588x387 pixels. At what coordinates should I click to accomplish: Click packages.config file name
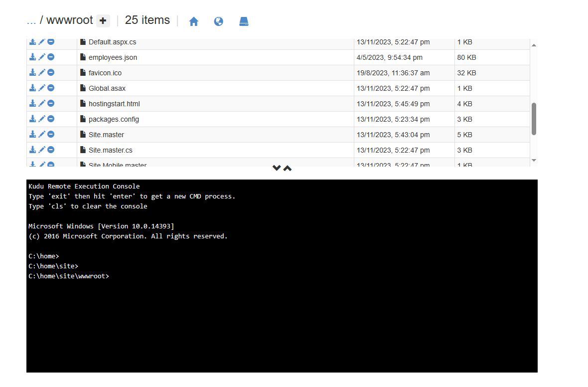pyautogui.click(x=114, y=119)
